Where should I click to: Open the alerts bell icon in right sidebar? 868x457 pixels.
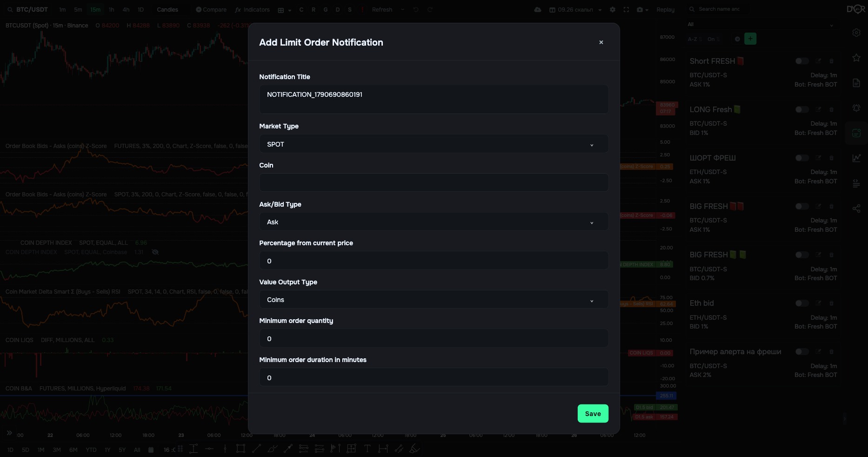pyautogui.click(x=856, y=108)
